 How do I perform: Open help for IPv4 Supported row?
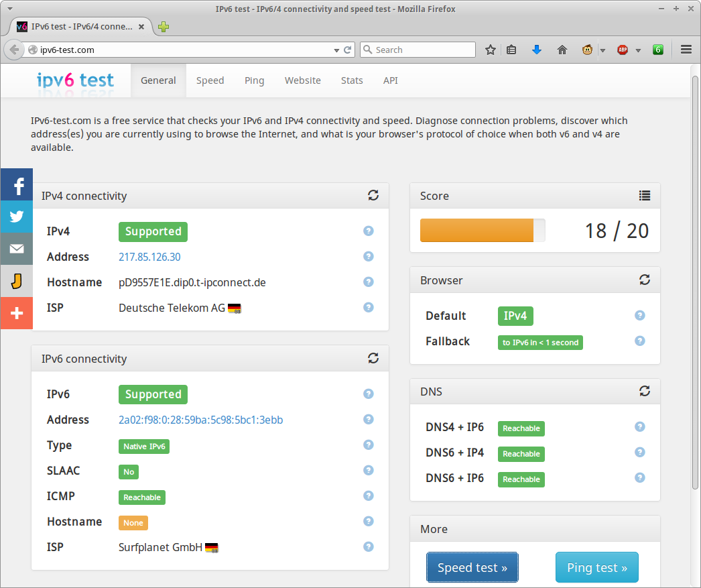pyautogui.click(x=369, y=231)
